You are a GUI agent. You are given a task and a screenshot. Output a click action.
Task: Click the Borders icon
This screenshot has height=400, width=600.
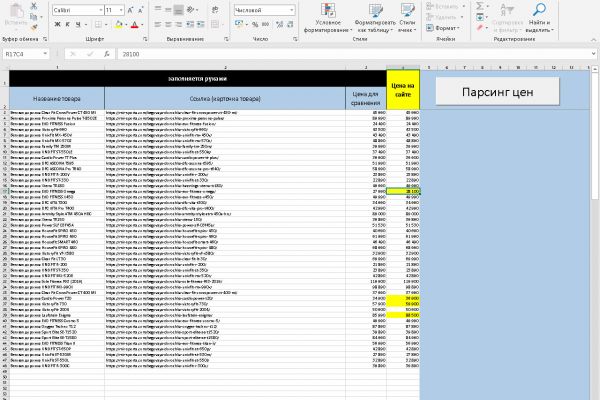[98, 24]
